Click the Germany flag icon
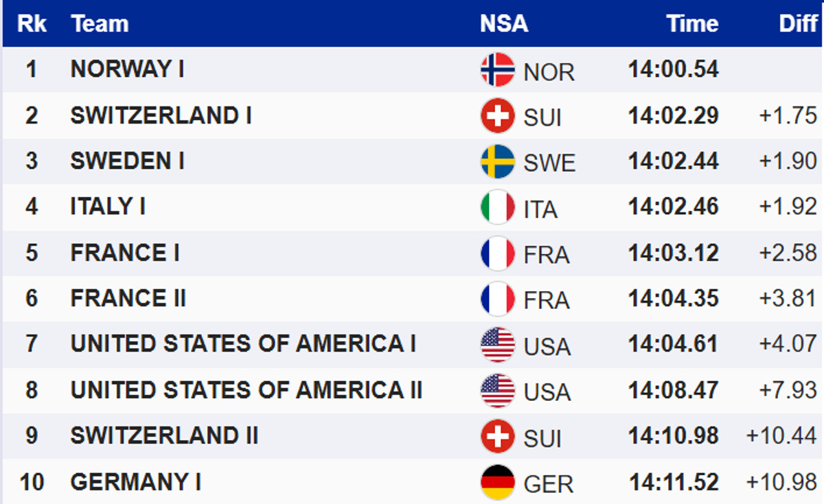Screen dimensions: 824x504 tap(497, 482)
